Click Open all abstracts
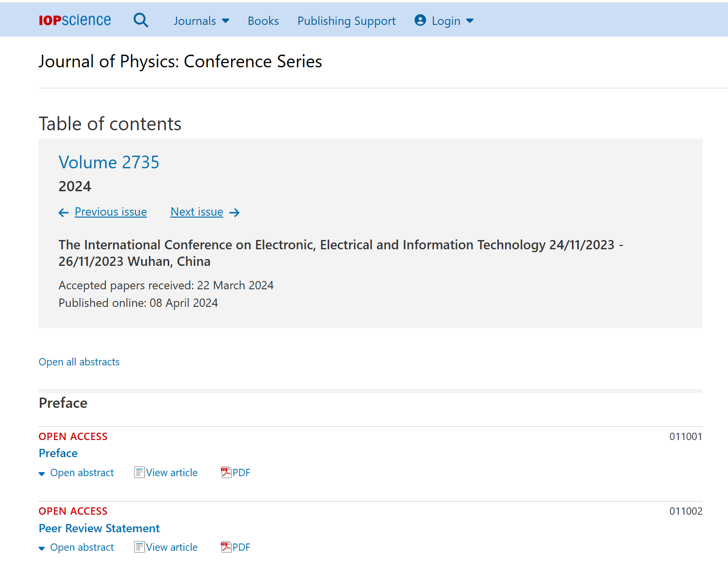Viewport: 728px width, 562px height. pos(79,362)
